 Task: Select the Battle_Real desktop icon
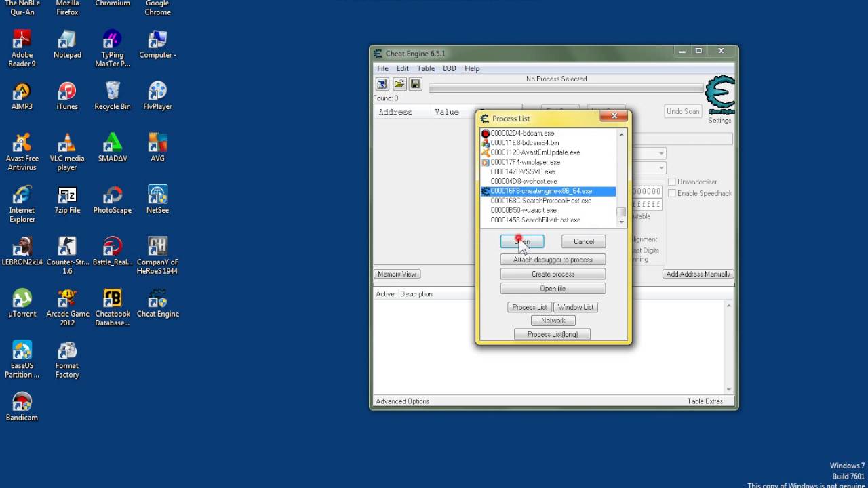tap(113, 251)
